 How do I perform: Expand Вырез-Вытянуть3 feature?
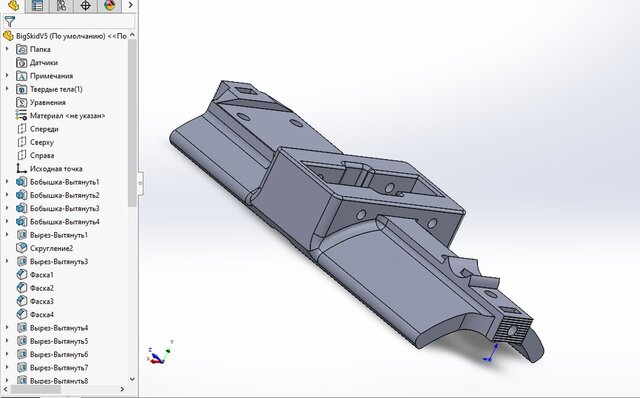point(7,261)
